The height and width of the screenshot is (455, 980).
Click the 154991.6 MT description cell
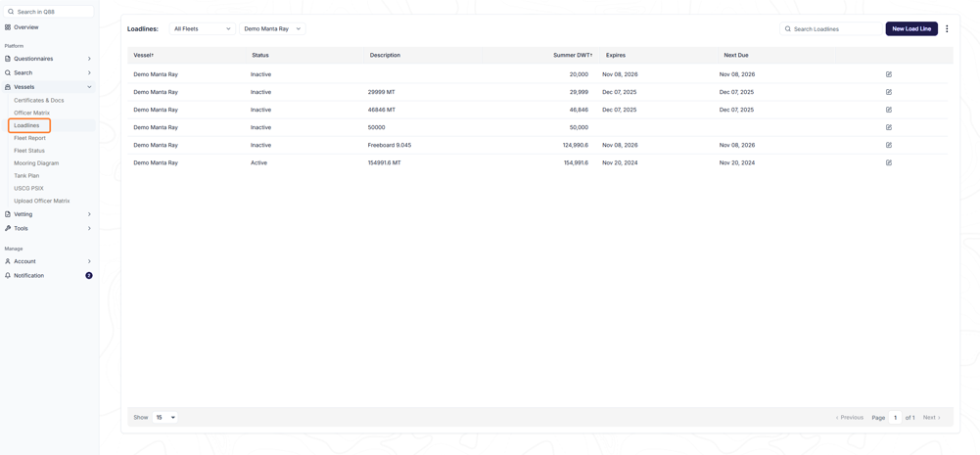[385, 162]
